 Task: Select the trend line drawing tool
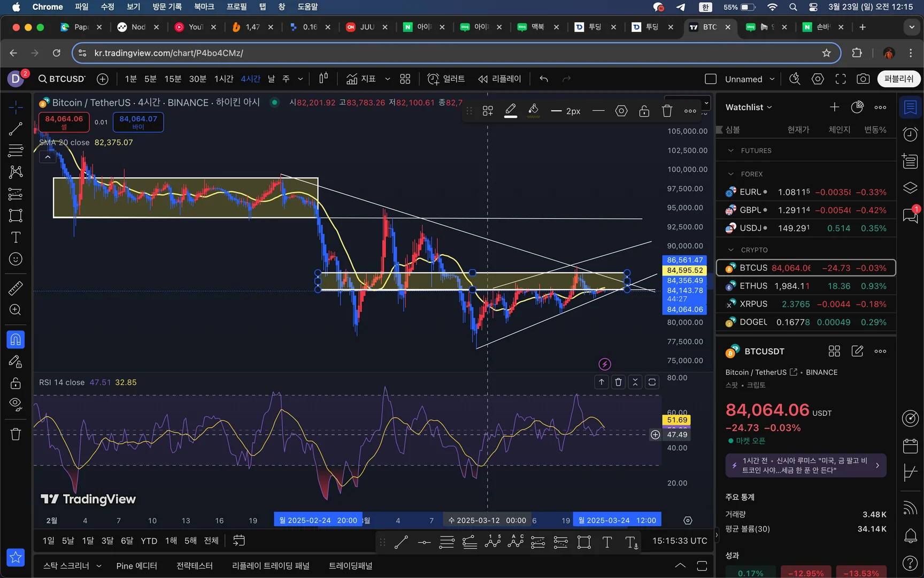click(x=16, y=128)
